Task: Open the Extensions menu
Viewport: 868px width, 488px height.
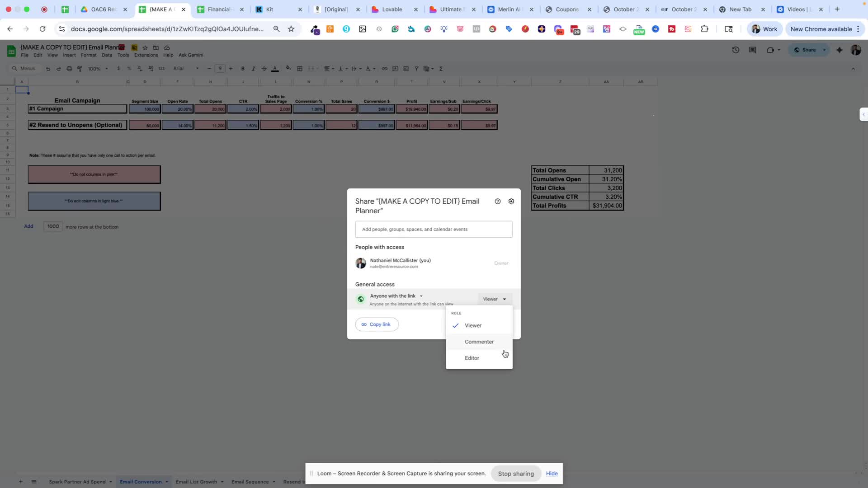Action: [146, 55]
